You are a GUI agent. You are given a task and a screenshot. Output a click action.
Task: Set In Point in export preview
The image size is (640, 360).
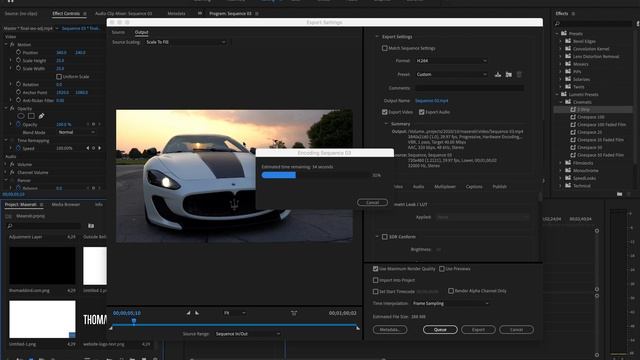(188, 313)
